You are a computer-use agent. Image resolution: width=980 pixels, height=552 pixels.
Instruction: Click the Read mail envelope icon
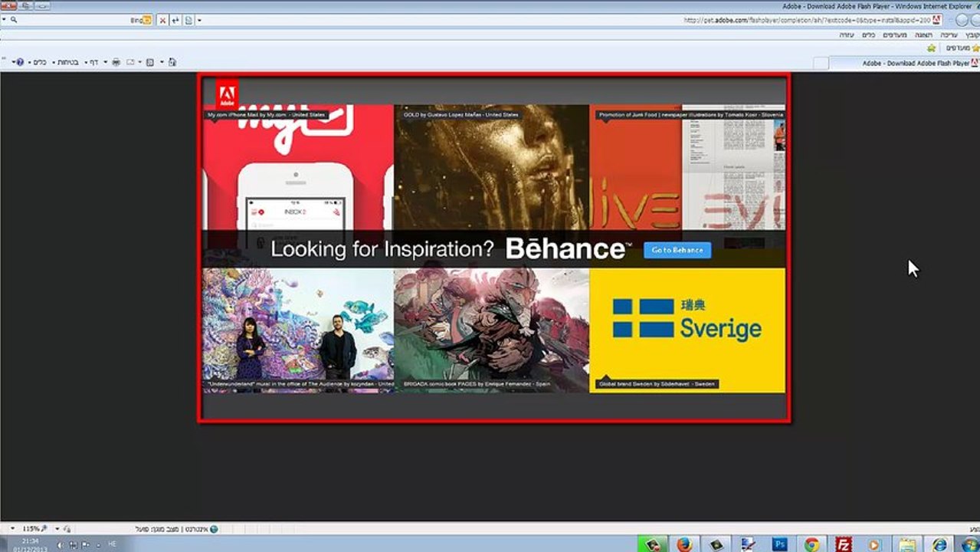point(130,62)
